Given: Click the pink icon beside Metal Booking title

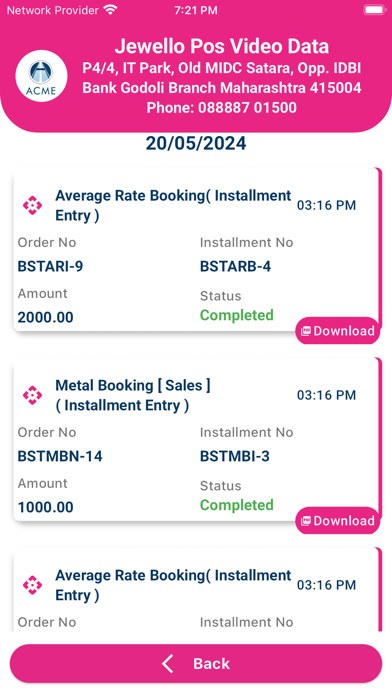Looking at the screenshot, I should coord(32,395).
